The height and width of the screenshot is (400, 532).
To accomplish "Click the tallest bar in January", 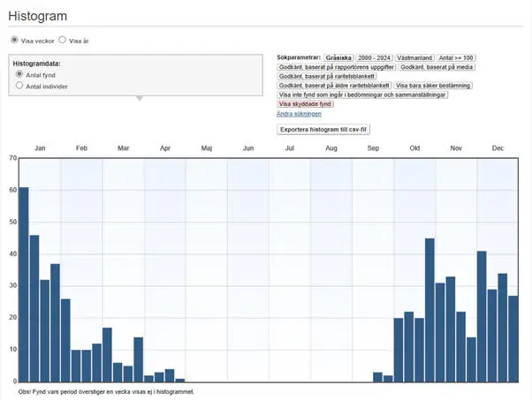I will 24,284.
